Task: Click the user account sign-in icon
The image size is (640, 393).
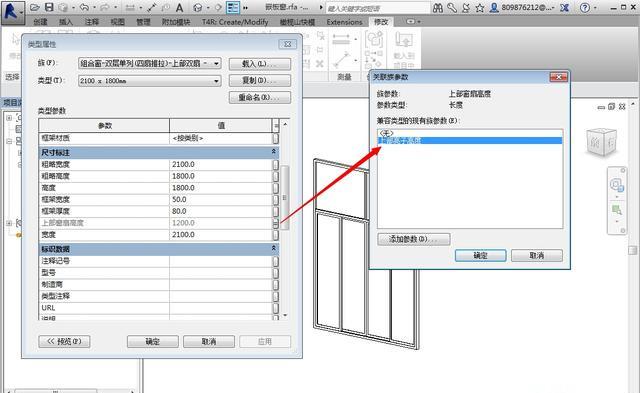Action: [494, 7]
